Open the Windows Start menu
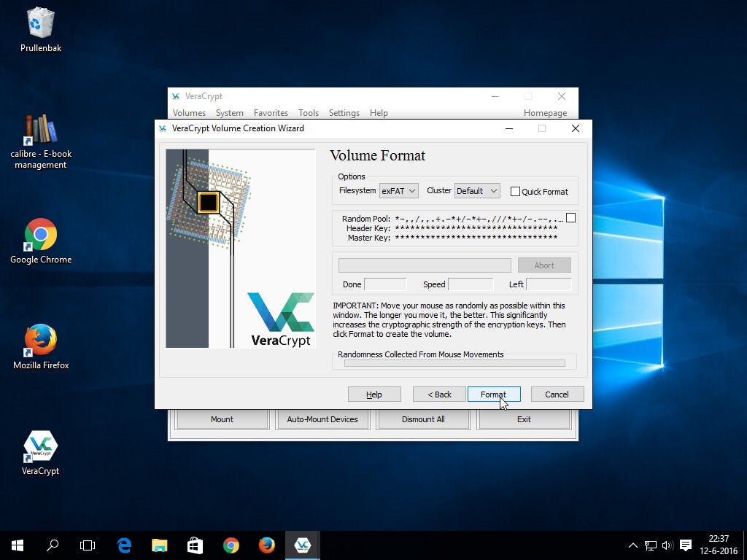Screen dimensions: 747x560 (18, 545)
